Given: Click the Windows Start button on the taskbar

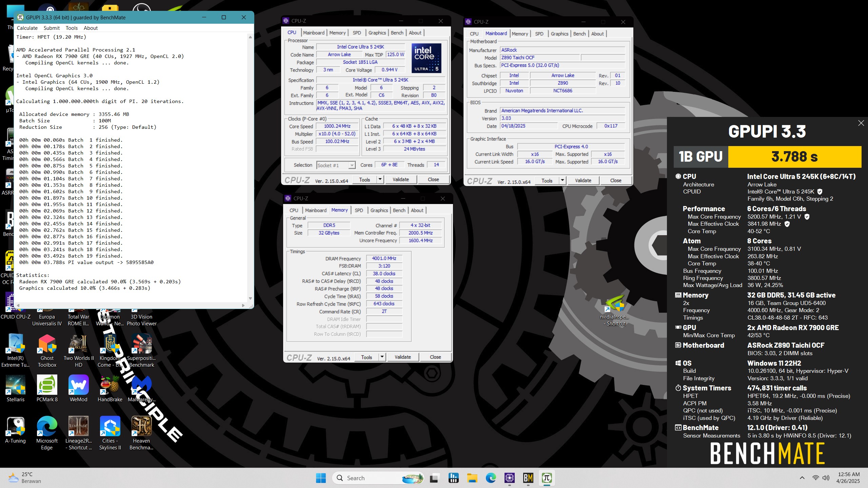Looking at the screenshot, I should point(321,478).
